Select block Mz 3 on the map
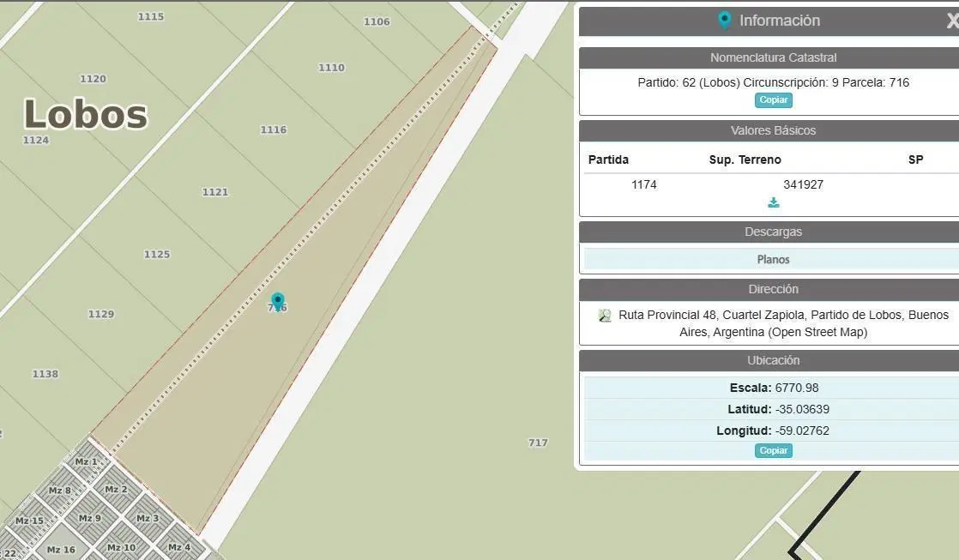The height and width of the screenshot is (560, 959). point(148,518)
